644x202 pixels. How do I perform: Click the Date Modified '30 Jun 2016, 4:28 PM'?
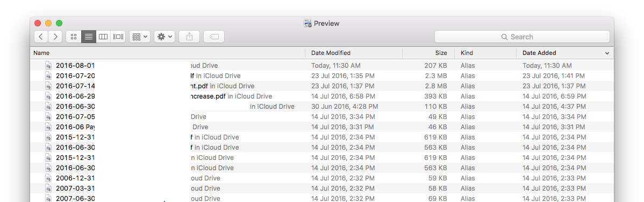pos(345,107)
